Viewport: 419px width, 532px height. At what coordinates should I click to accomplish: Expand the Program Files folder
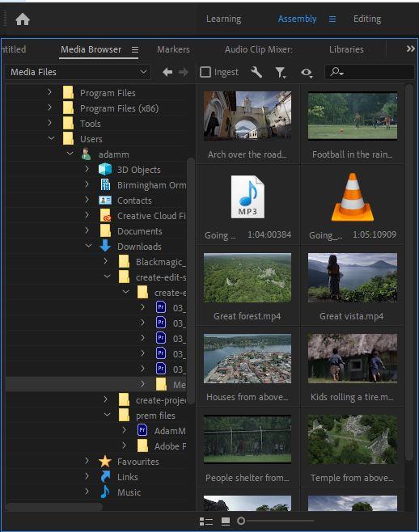tap(49, 92)
